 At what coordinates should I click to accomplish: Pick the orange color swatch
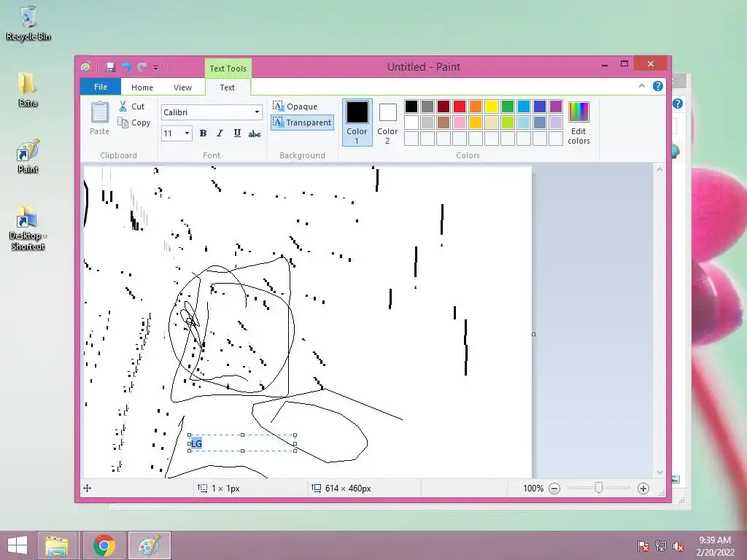click(476, 106)
